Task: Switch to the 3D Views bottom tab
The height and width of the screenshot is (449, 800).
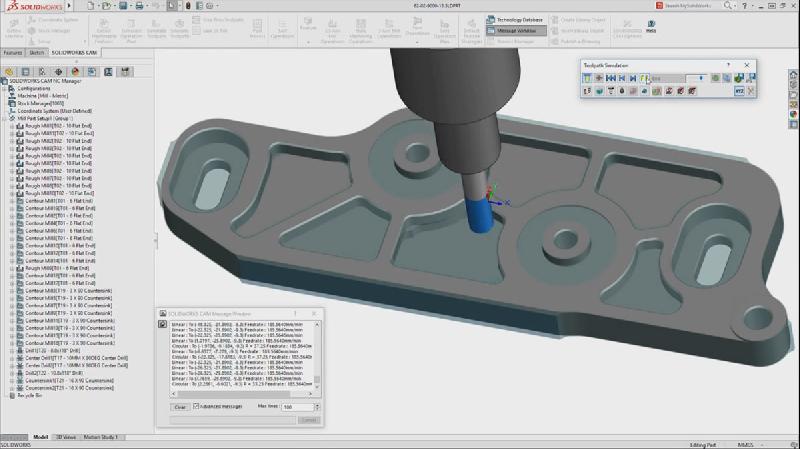Action: (66, 437)
